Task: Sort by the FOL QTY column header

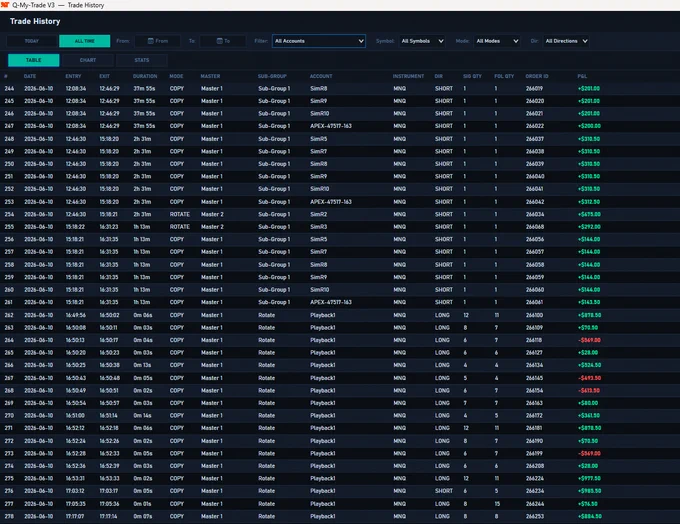Action: tap(504, 76)
